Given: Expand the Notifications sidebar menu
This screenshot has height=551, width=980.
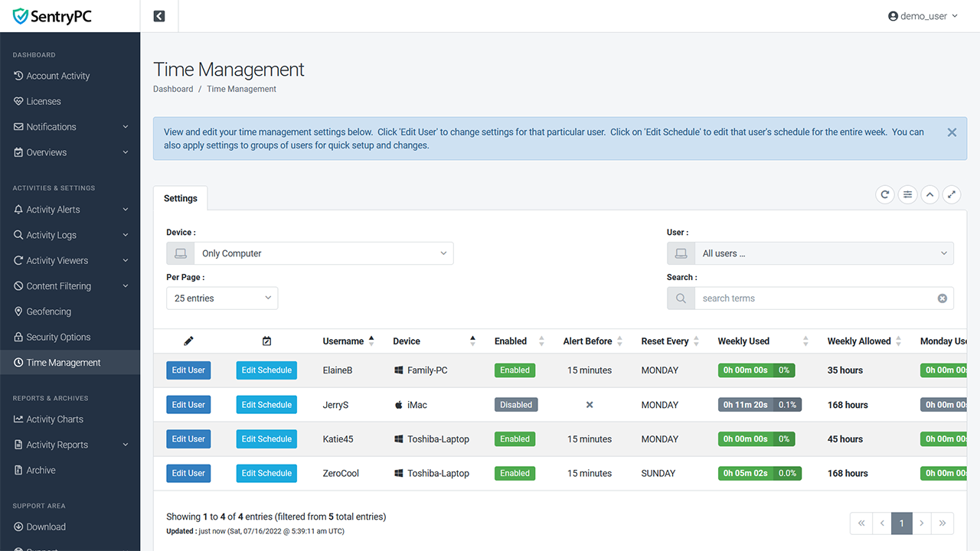Looking at the screenshot, I should [70, 127].
